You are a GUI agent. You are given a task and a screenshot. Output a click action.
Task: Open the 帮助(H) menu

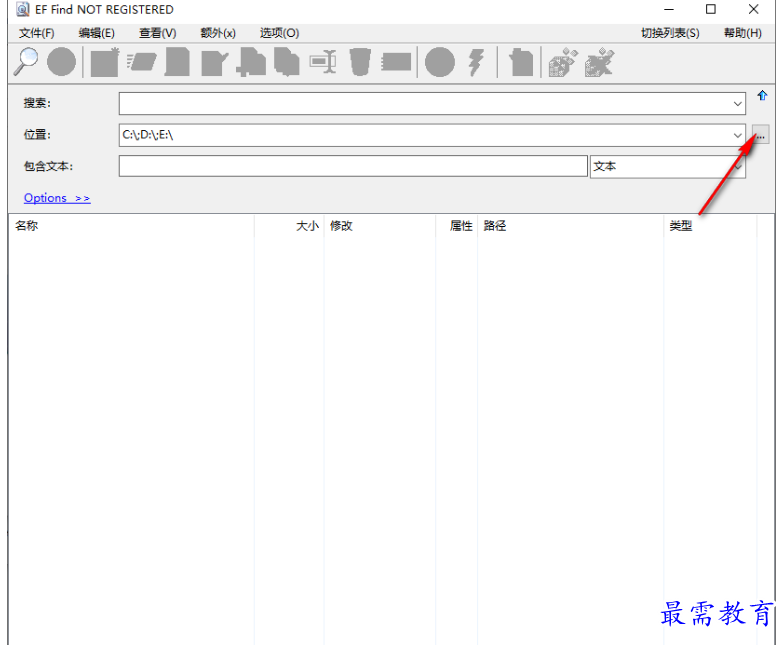pyautogui.click(x=743, y=33)
